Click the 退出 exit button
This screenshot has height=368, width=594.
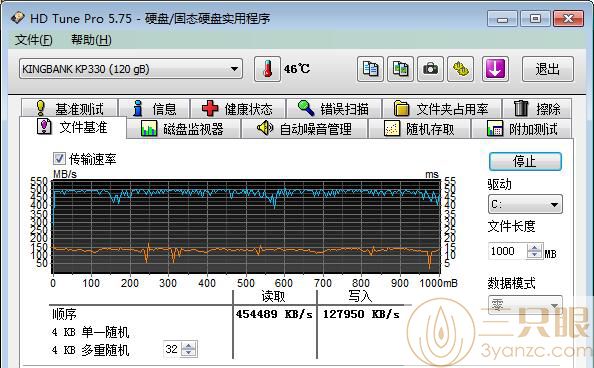(547, 69)
